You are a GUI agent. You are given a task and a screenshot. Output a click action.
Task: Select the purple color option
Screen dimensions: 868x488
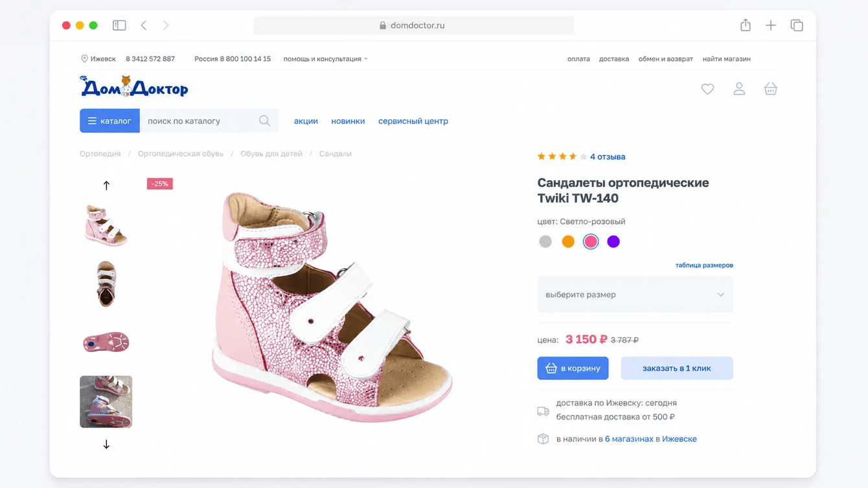tap(613, 241)
